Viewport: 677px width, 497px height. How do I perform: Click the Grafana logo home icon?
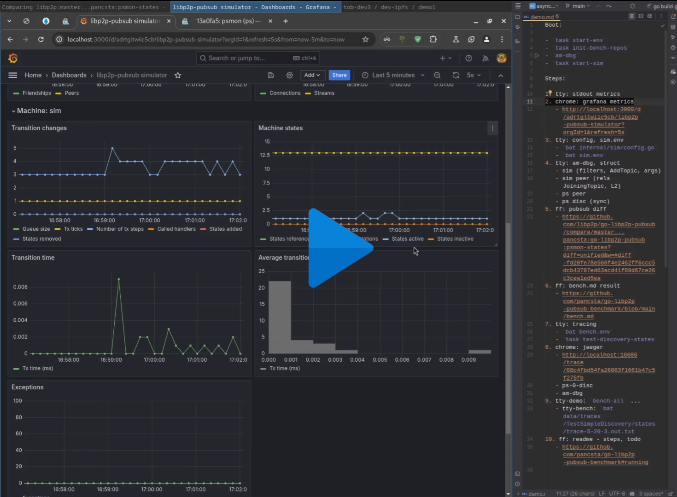(x=14, y=58)
